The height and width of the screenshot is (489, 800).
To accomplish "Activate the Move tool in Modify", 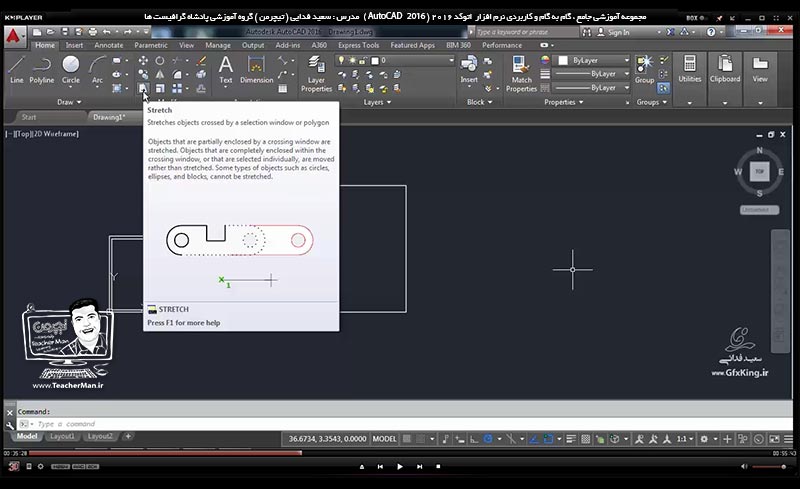I will pos(143,61).
